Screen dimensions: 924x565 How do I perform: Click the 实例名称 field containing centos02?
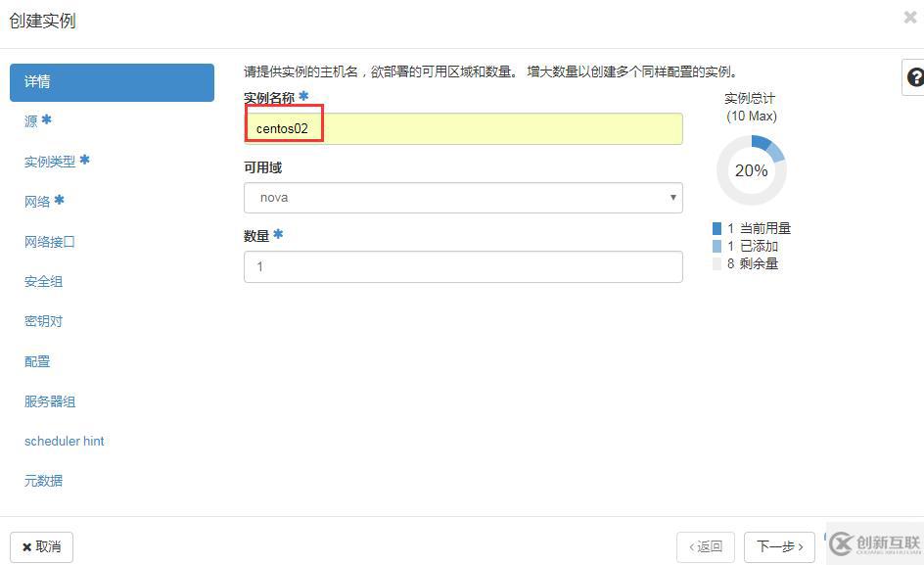(463, 128)
